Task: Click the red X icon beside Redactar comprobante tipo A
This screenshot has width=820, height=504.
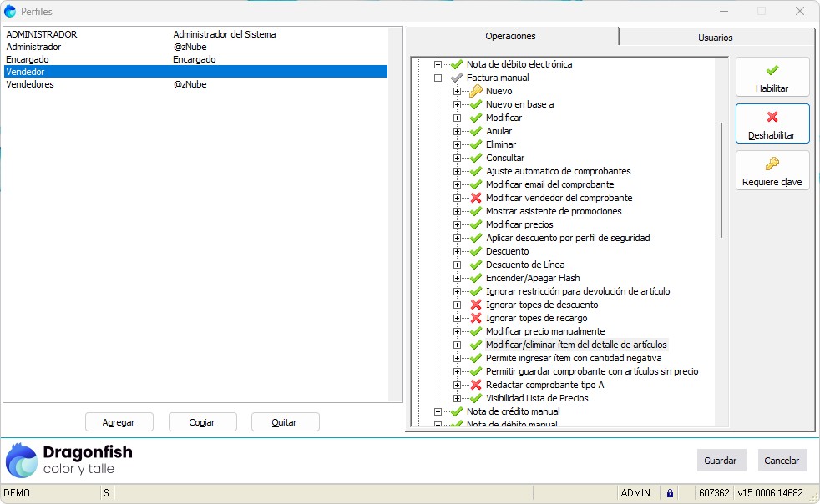Action: coord(476,385)
